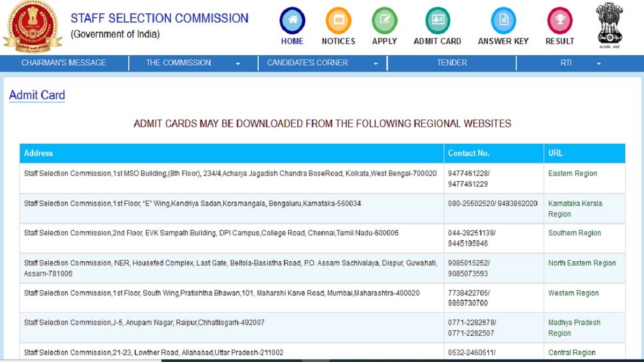Select CHAIRMAN'S MESSAGE in the navbar
This screenshot has height=362, width=644.
[x=64, y=63]
